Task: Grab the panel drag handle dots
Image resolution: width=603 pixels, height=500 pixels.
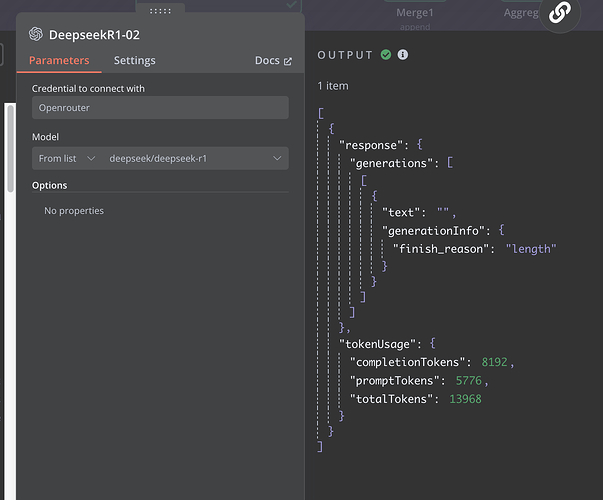Action: 160,11
